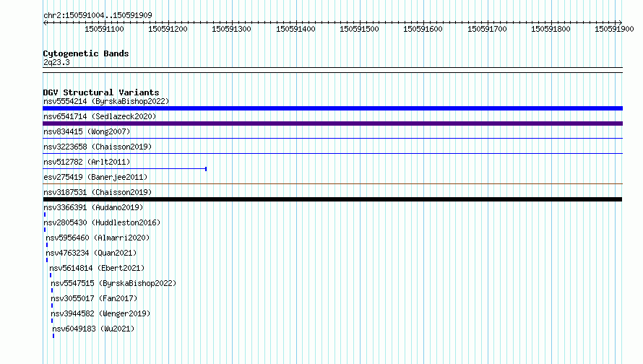Viewport: 643px width, 364px height.
Task: Click ruler position 150591100
Action: click(104, 29)
